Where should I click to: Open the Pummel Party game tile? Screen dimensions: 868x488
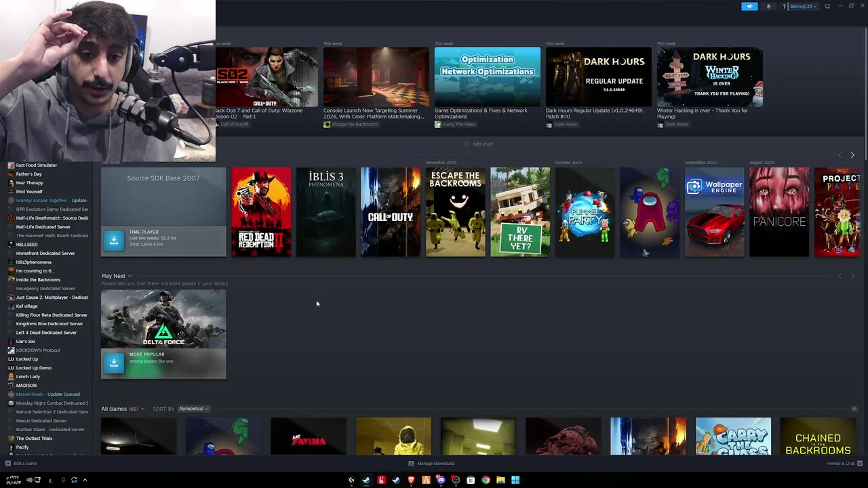click(585, 212)
